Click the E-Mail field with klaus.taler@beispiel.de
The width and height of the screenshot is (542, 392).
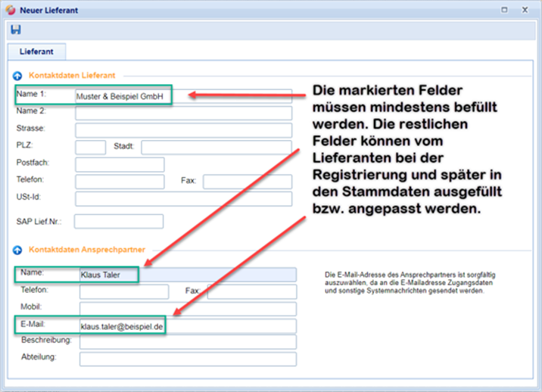[x=123, y=326]
